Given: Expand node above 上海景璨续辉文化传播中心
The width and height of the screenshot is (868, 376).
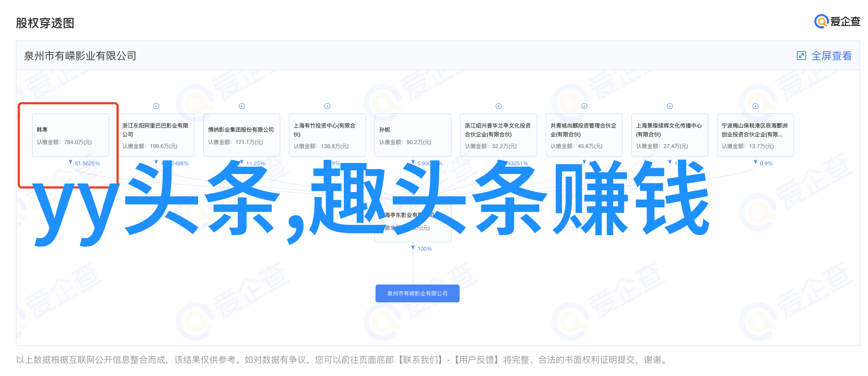Looking at the screenshot, I should pyautogui.click(x=670, y=106).
